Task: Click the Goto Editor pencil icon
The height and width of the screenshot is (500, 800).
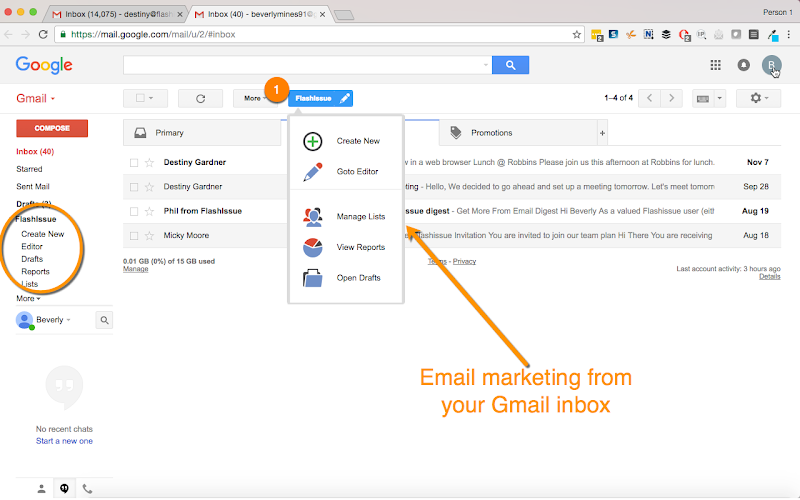Action: (313, 172)
